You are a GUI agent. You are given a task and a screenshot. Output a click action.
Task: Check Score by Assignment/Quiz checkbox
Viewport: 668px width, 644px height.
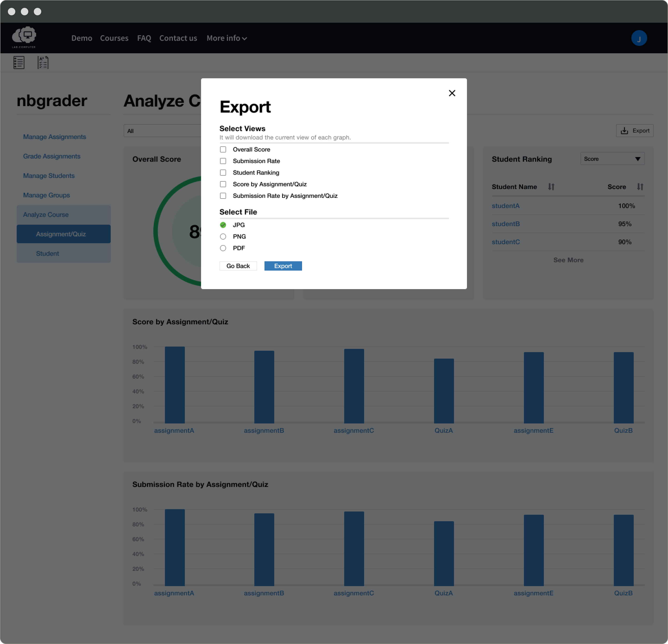pyautogui.click(x=223, y=184)
